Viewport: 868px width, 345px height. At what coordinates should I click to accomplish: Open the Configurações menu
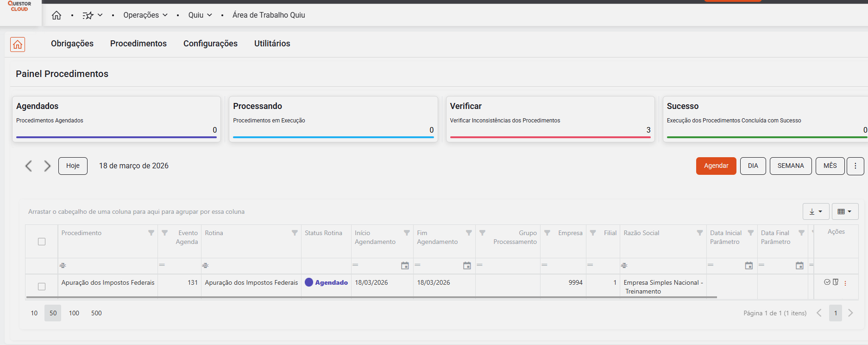point(210,44)
